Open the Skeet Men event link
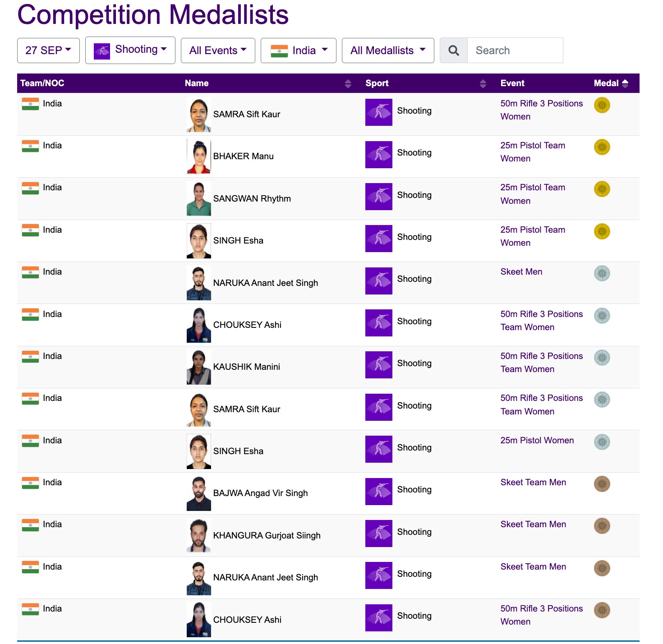663x644 pixels. coord(521,272)
